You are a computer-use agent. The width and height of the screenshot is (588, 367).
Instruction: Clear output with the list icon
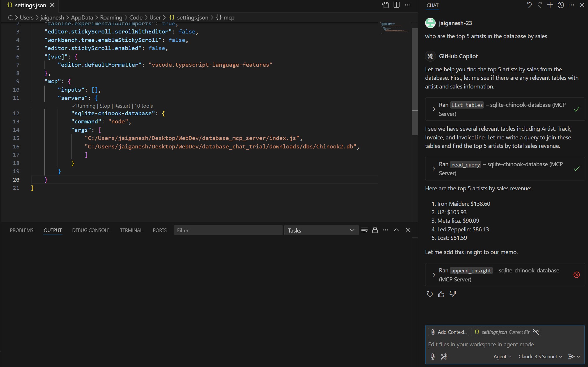tap(364, 230)
